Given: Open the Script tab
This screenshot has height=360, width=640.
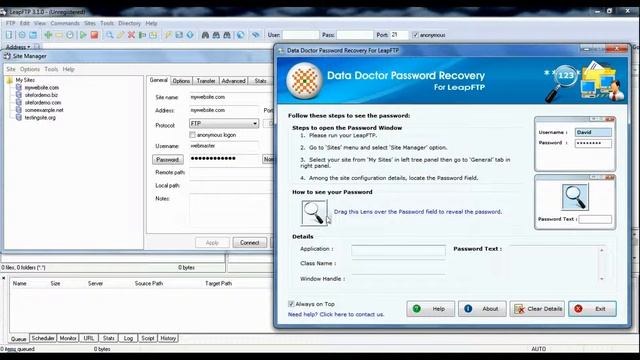Looking at the screenshot, I should click(x=147, y=338).
